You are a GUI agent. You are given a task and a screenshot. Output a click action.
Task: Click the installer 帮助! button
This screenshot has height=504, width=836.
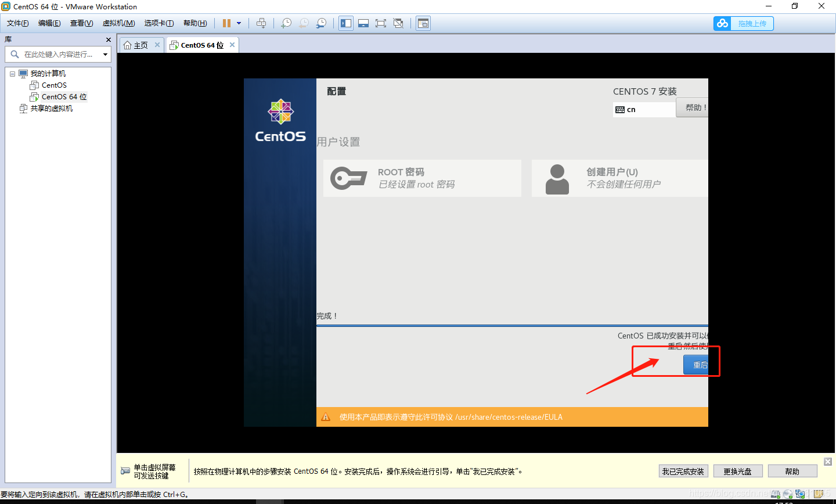[693, 107]
